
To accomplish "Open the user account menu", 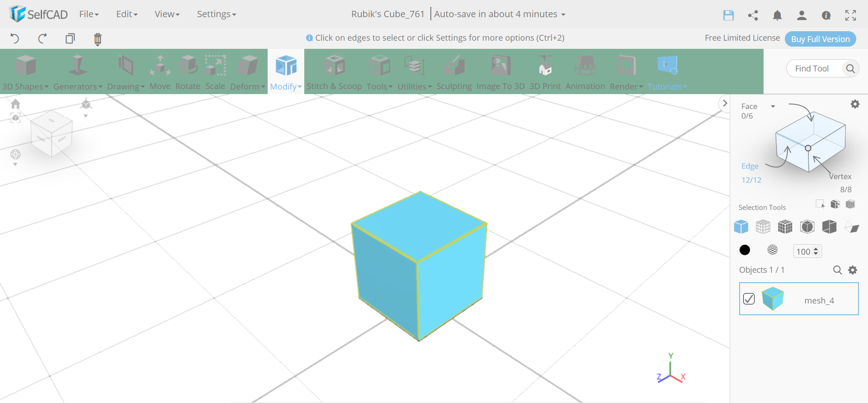I will [x=802, y=15].
